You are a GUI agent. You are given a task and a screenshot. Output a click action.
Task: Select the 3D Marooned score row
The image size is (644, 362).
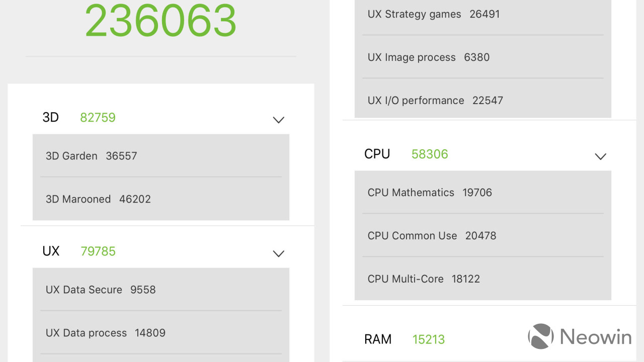160,199
